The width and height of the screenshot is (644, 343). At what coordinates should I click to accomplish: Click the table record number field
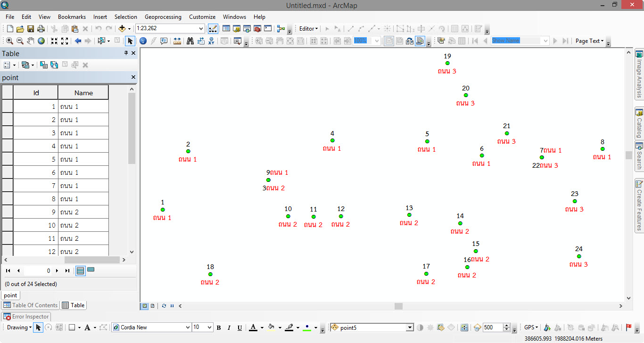tap(38, 271)
